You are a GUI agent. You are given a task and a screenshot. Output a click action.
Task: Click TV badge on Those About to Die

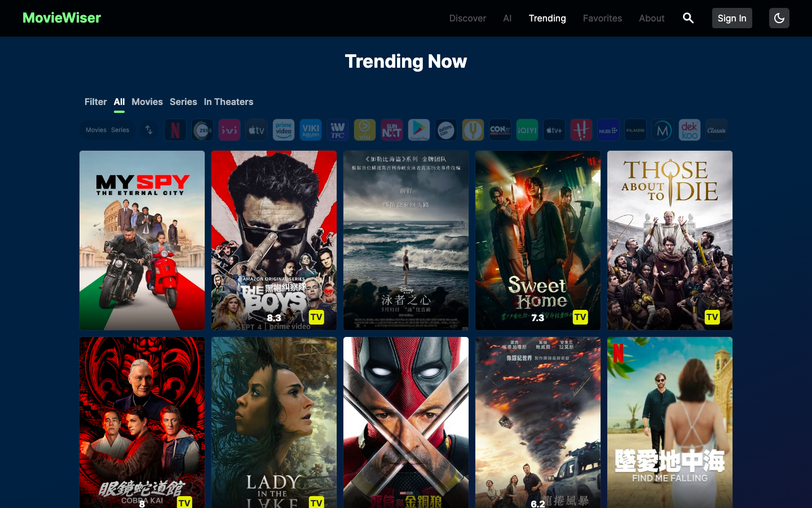712,317
